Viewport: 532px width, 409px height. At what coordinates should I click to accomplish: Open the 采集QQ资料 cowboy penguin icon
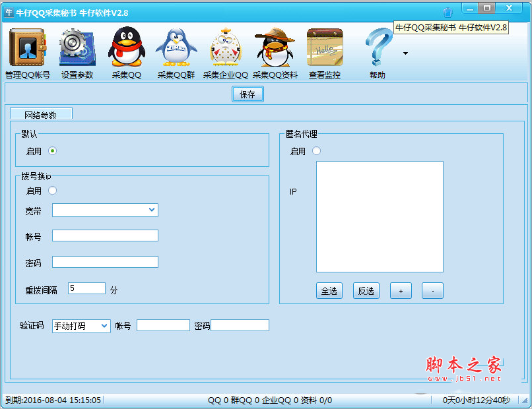tap(275, 48)
